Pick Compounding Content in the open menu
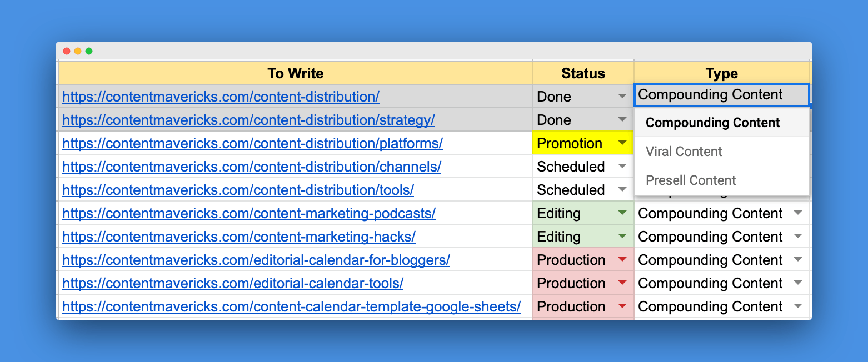The image size is (868, 362). tap(712, 123)
